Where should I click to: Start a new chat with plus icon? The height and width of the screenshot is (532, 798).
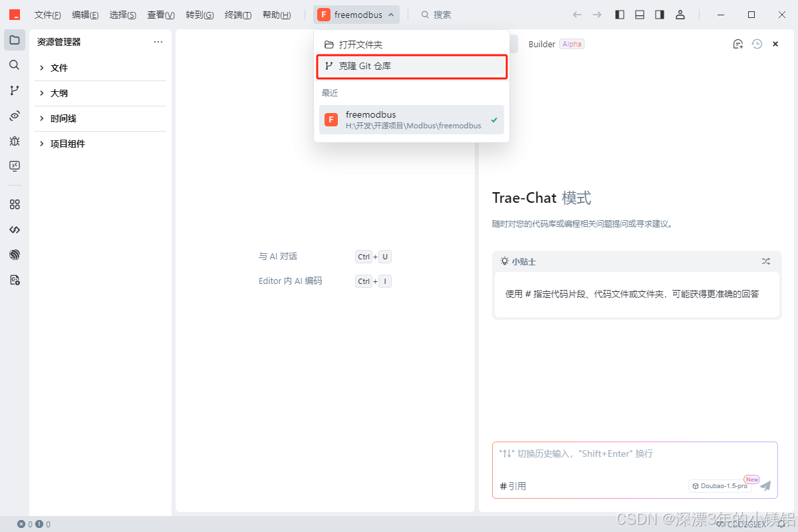[x=737, y=44]
